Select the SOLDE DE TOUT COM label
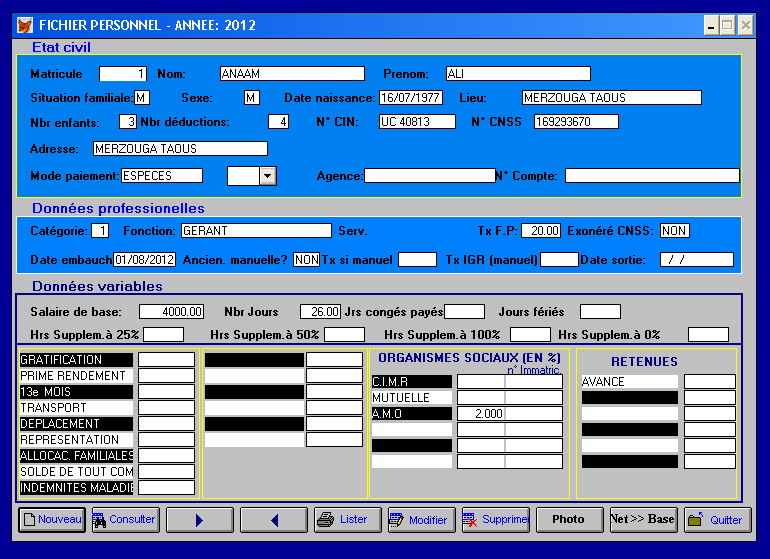770x559 pixels. (77, 472)
